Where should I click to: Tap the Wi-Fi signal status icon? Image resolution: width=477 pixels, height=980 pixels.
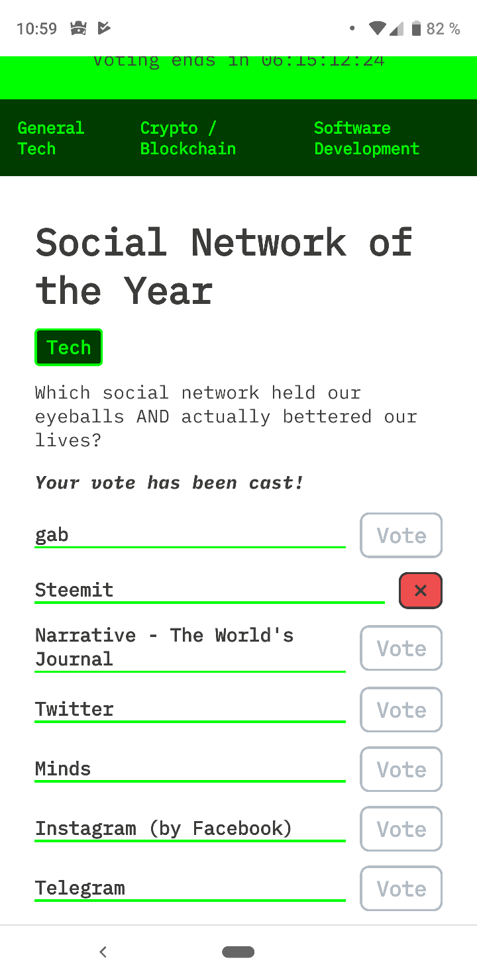coord(378,28)
